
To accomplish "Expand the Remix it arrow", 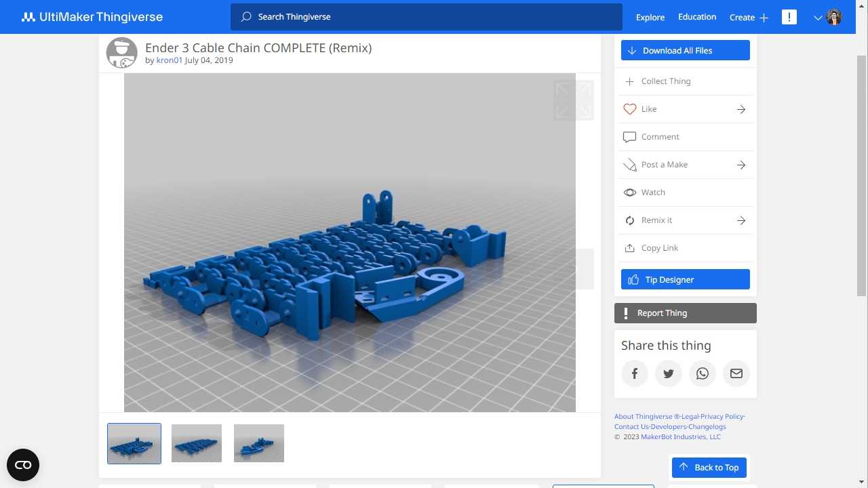I will 741,220.
